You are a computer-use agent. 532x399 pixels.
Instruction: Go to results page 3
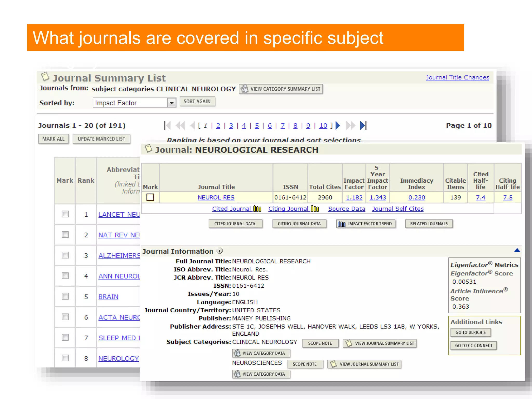pos(231,126)
